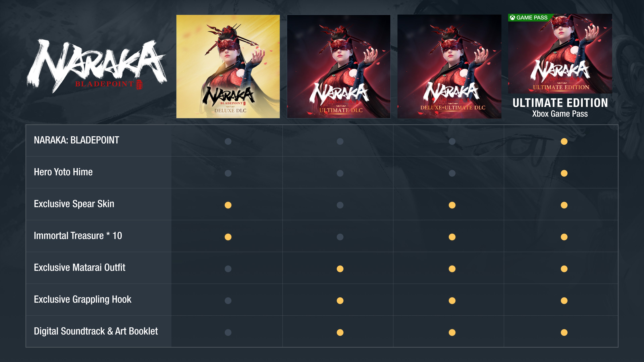This screenshot has width=644, height=362.
Task: Click the green GAME PASS badge
Action: coord(530,17)
